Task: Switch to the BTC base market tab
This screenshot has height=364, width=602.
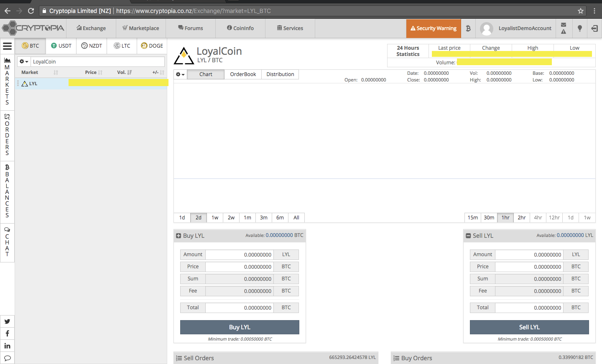Action: point(31,46)
